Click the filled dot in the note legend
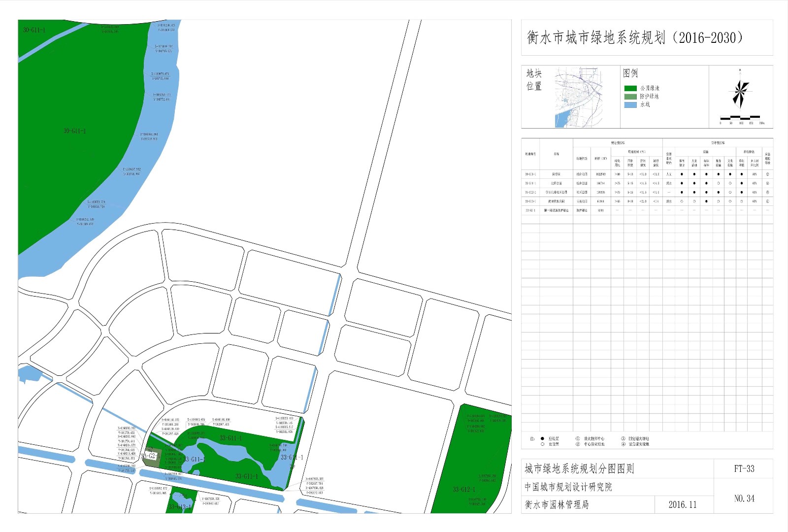788x532 pixels. (x=542, y=438)
